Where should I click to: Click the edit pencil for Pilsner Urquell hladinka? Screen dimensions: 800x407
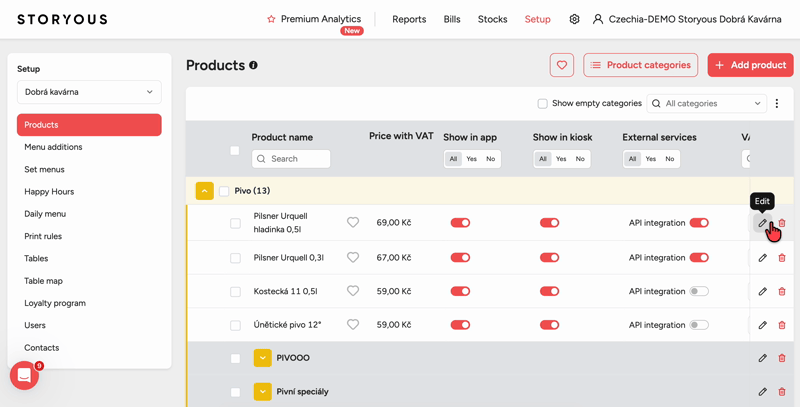tap(762, 223)
